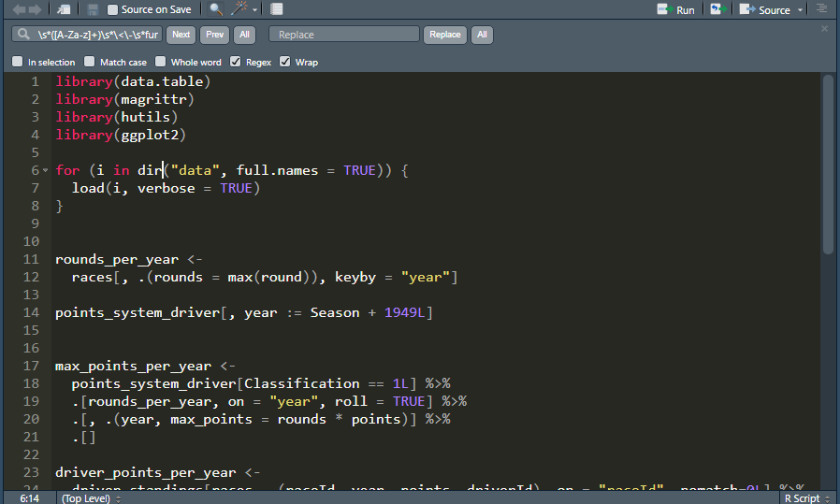The width and height of the screenshot is (840, 504).
Task: Click "year" string on line 12
Action: 426,277
